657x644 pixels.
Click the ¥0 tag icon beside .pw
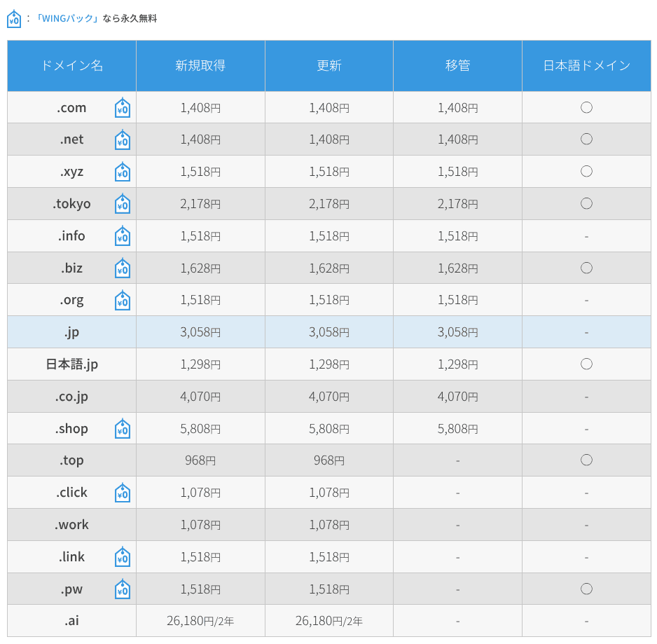click(x=123, y=589)
